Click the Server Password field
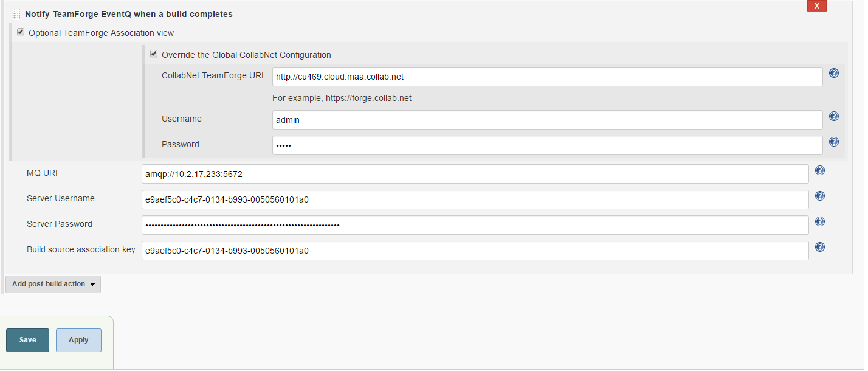 (x=475, y=225)
